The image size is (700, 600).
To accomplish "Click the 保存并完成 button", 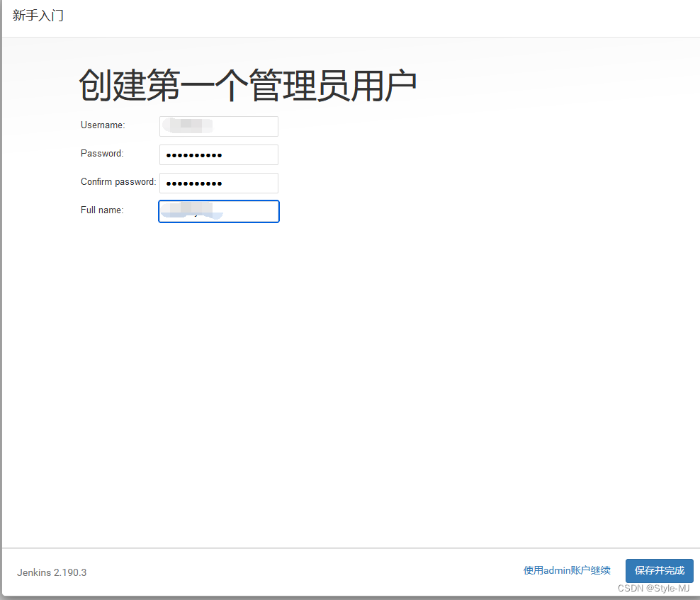I will (x=660, y=570).
